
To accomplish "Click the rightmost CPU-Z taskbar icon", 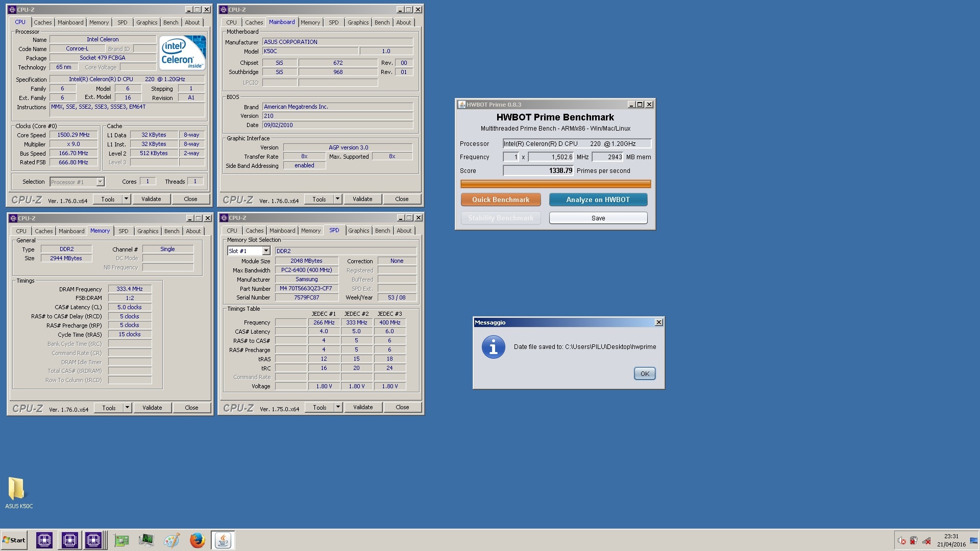I will point(93,540).
